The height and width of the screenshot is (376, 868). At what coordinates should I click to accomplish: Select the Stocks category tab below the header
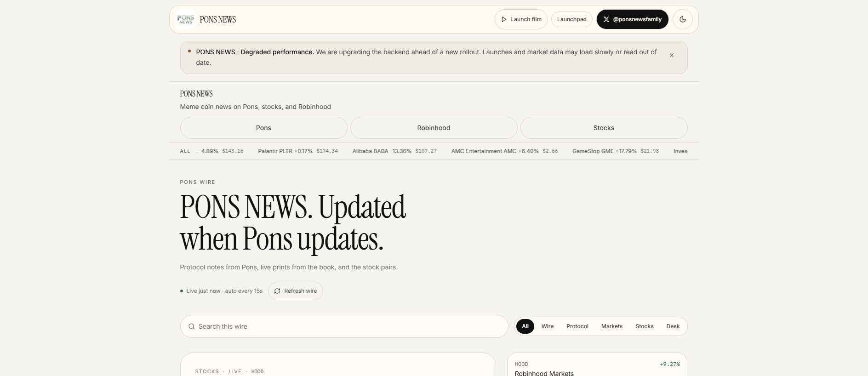(x=604, y=128)
